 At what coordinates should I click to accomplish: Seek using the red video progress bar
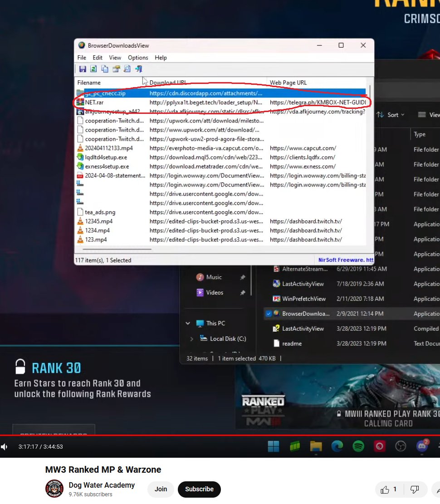(220, 435)
